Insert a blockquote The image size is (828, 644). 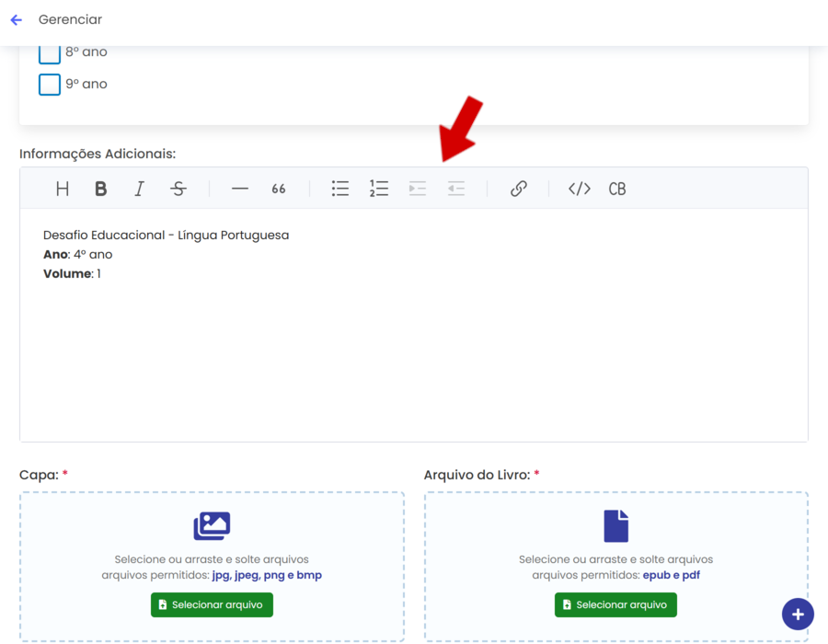(x=279, y=189)
